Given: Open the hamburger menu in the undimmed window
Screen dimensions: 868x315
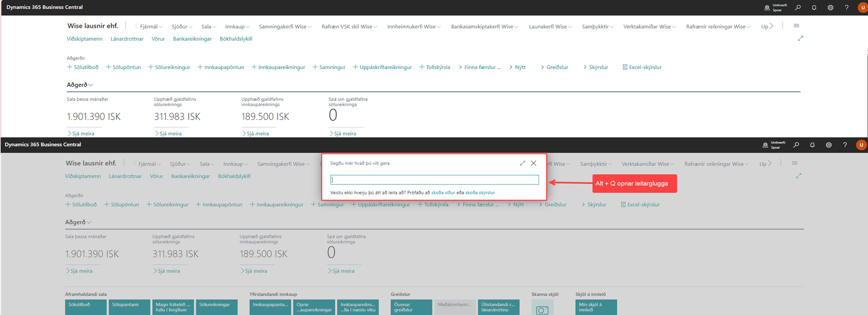Looking at the screenshot, I should click(x=796, y=26).
